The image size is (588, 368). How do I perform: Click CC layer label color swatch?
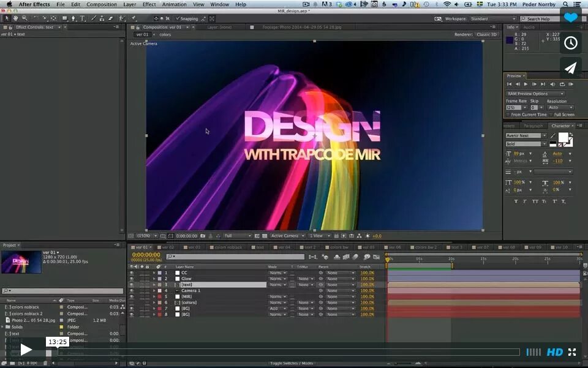pyautogui.click(x=160, y=273)
